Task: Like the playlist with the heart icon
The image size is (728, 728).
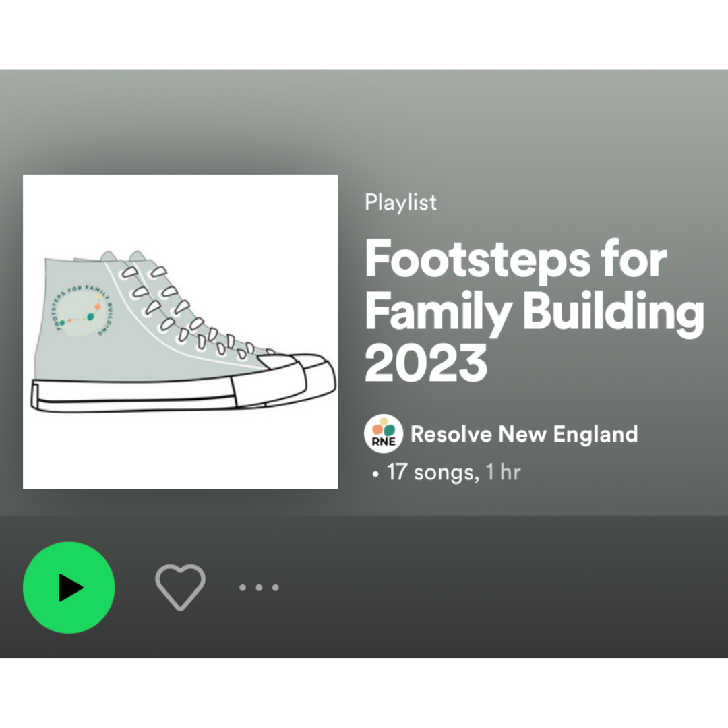Action: (180, 587)
